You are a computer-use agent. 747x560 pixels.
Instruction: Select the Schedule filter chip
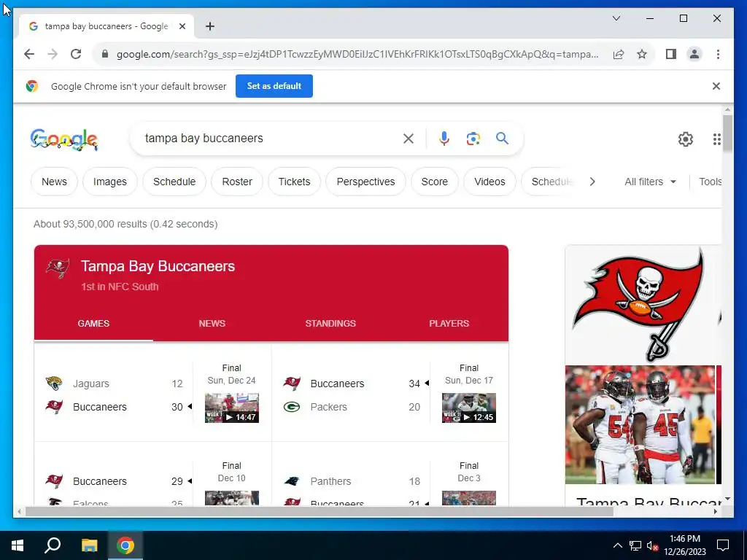[x=174, y=182]
